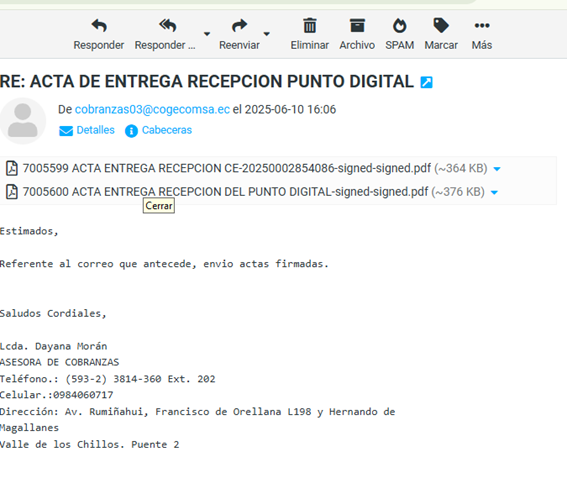Click the sender avatar placeholder image
567x494 pixels.
point(22,120)
